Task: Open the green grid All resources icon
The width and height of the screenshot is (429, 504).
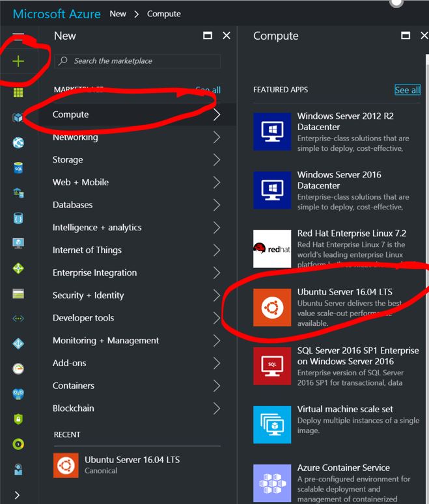Action: [x=18, y=92]
